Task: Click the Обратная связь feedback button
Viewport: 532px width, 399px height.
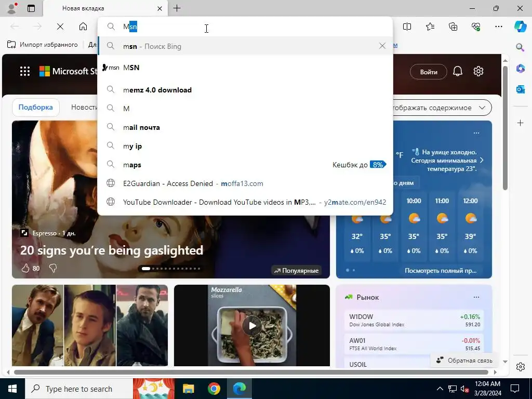Action: tap(464, 361)
